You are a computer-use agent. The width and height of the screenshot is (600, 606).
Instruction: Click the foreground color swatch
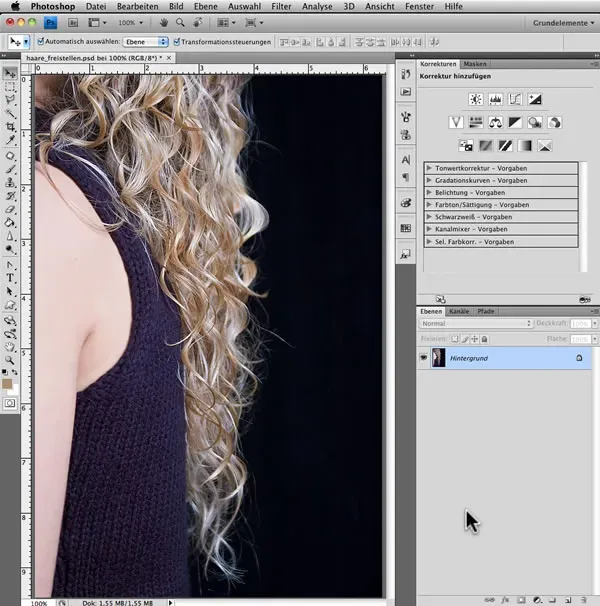pyautogui.click(x=8, y=384)
